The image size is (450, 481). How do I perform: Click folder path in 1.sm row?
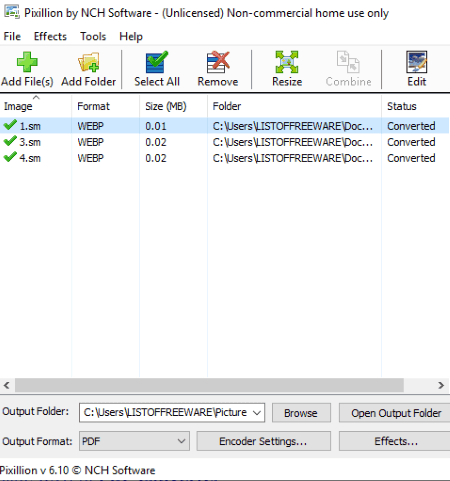tap(293, 126)
